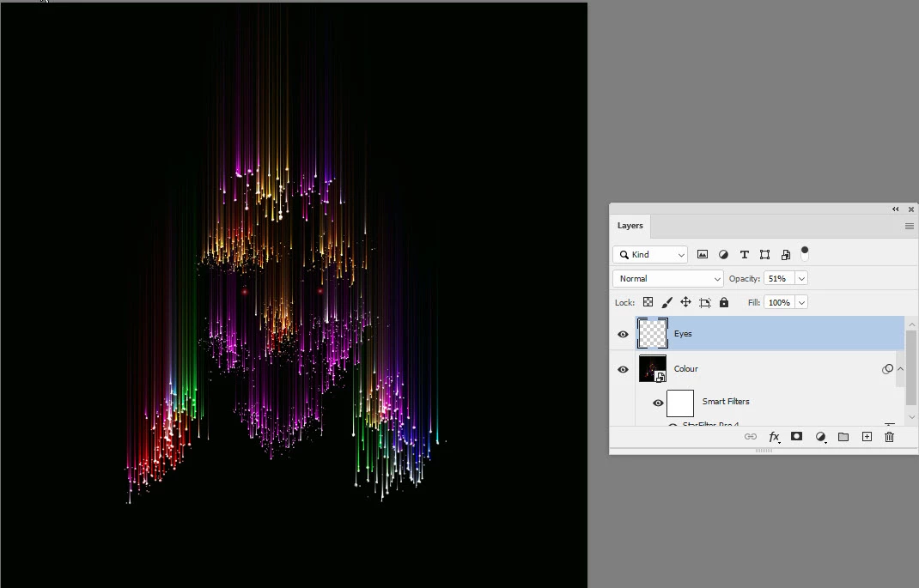Viewport: 919px width, 588px height.
Task: Click the Eyes layer name
Action: 683,334
